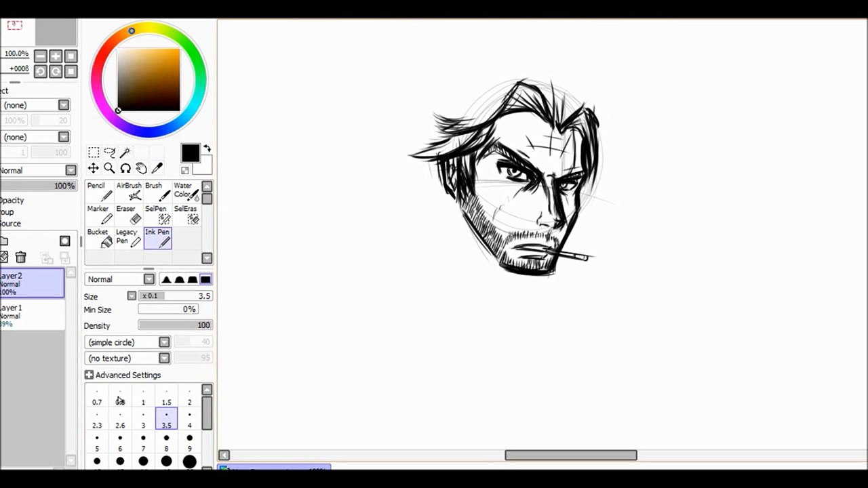Image resolution: width=868 pixels, height=488 pixels.
Task: Select the Bucket fill tool
Action: [x=99, y=238]
